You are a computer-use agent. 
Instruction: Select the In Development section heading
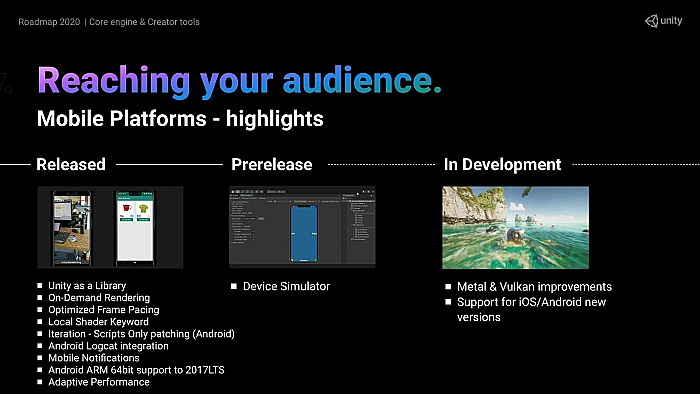tap(502, 164)
